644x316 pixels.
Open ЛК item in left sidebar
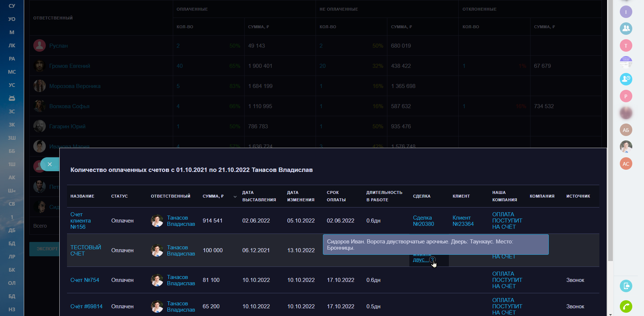click(12, 45)
